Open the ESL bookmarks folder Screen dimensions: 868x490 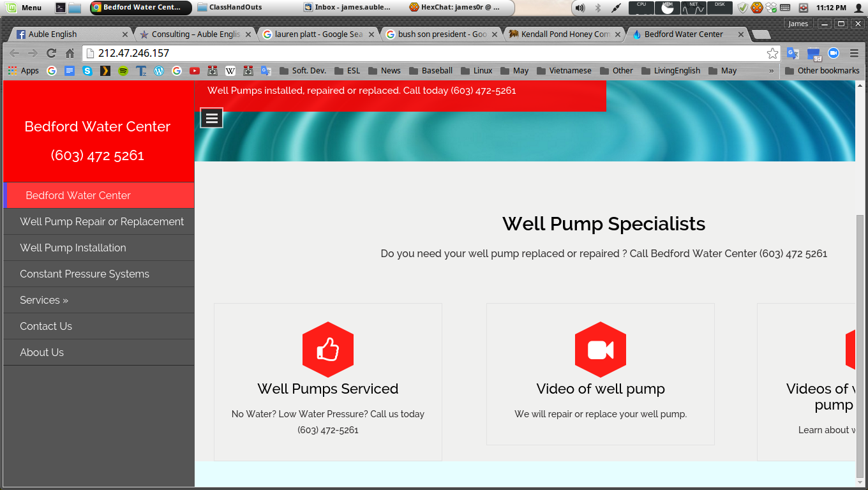[x=347, y=71]
